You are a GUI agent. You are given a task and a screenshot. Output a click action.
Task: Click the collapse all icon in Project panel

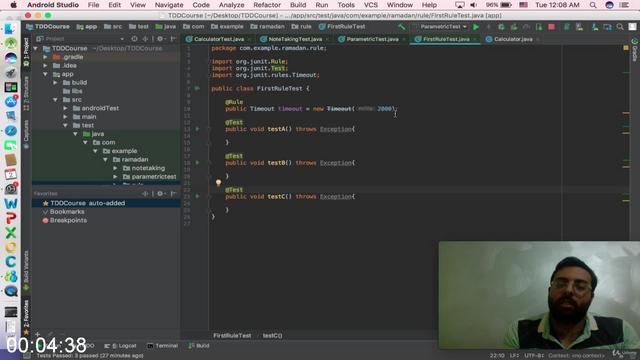pos(145,39)
